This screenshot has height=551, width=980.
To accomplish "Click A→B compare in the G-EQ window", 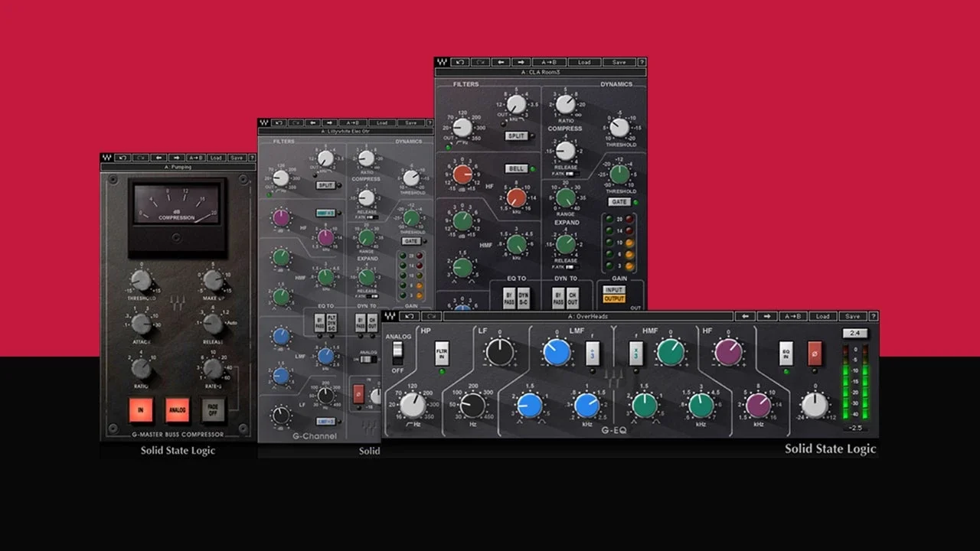I will [793, 316].
